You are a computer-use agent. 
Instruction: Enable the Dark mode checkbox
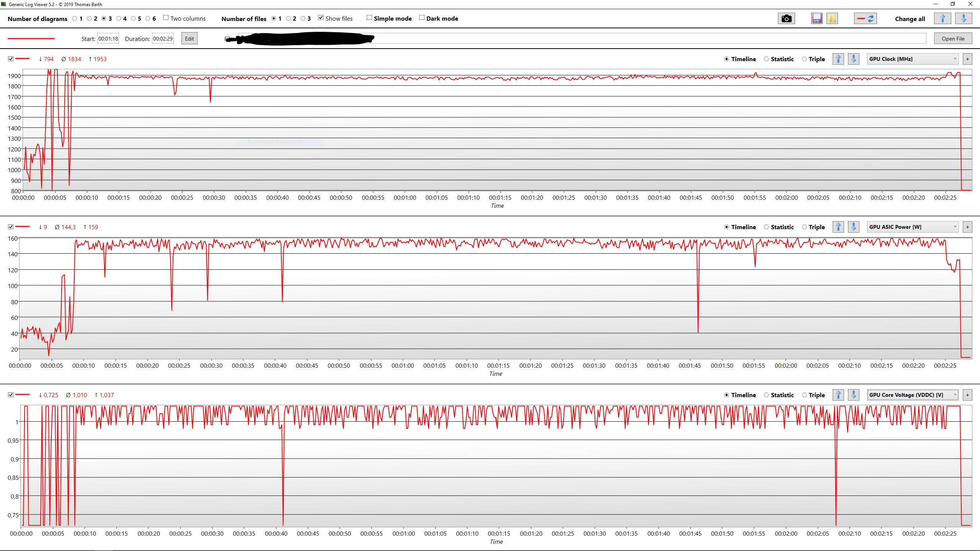point(422,18)
